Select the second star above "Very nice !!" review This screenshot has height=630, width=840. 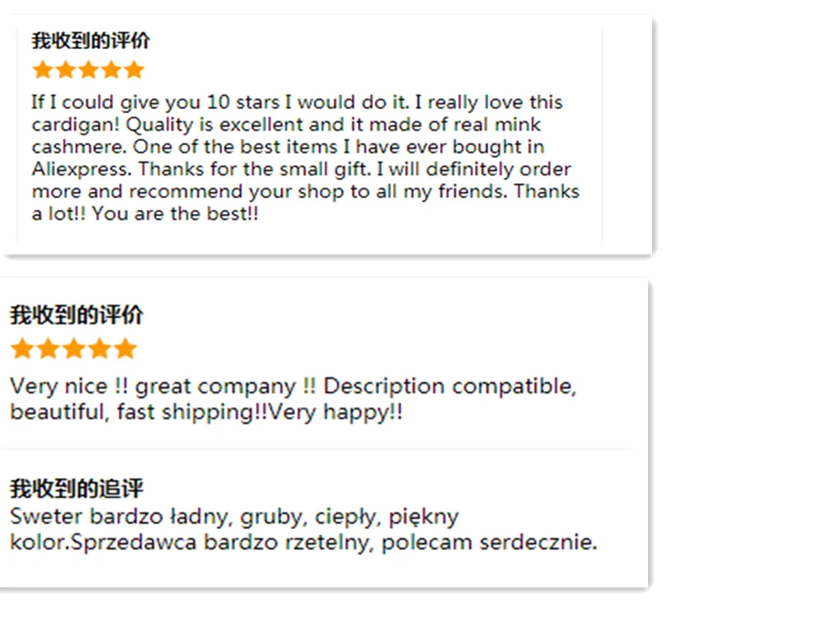[48, 348]
